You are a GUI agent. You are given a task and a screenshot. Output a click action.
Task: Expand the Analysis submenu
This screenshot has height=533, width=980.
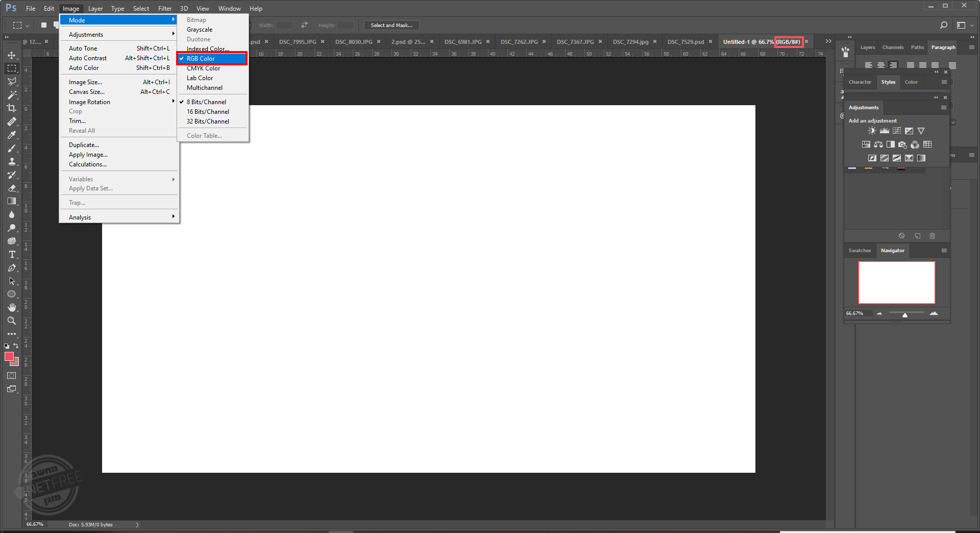119,217
